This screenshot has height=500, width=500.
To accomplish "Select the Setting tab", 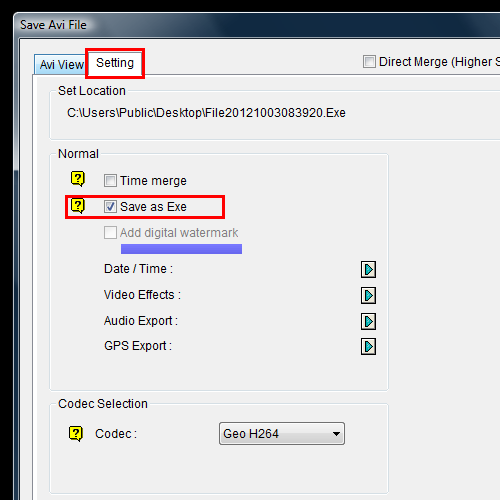I will click(x=115, y=63).
